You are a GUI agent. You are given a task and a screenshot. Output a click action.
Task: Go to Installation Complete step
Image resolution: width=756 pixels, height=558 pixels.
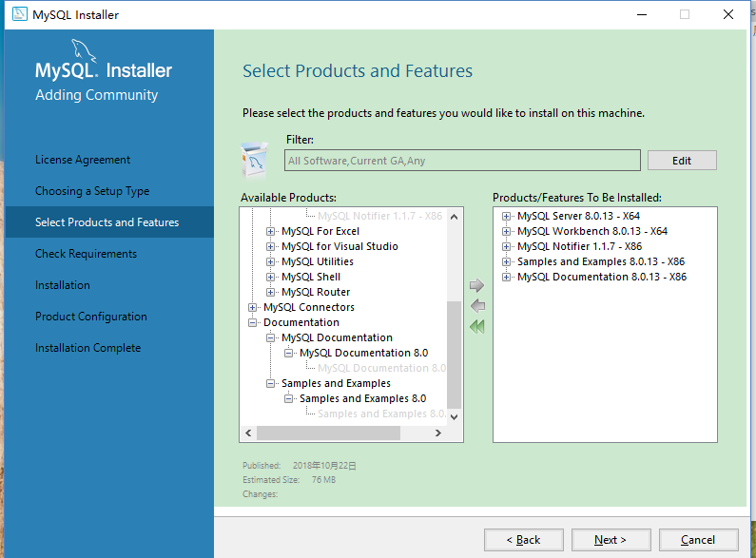point(87,347)
